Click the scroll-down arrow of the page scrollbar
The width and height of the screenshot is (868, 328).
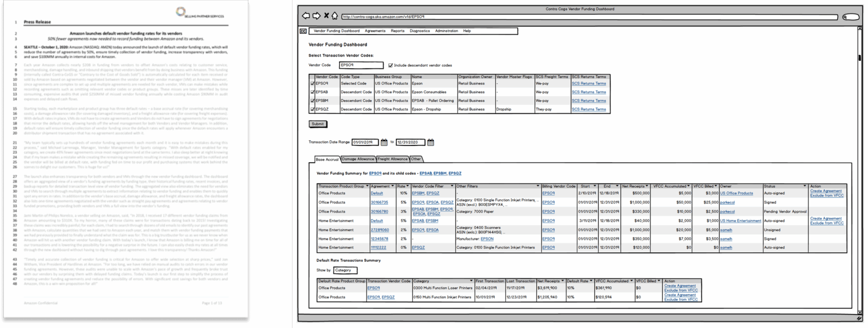[x=860, y=312]
